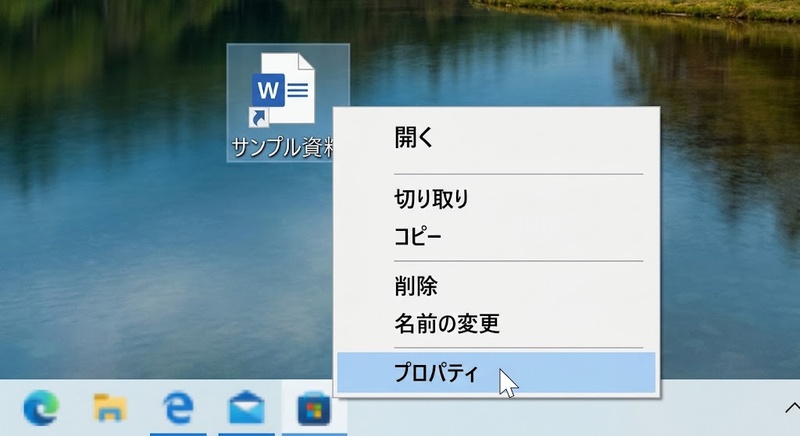This screenshot has height=436, width=800.
Task: Open the Mail app in taskbar
Action: pyautogui.click(x=246, y=407)
